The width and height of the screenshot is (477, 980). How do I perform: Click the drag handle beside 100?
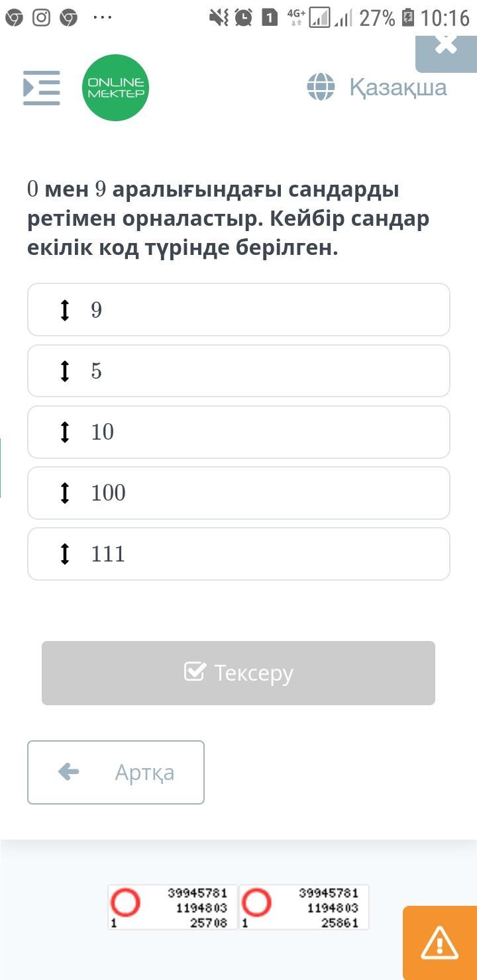(x=65, y=493)
